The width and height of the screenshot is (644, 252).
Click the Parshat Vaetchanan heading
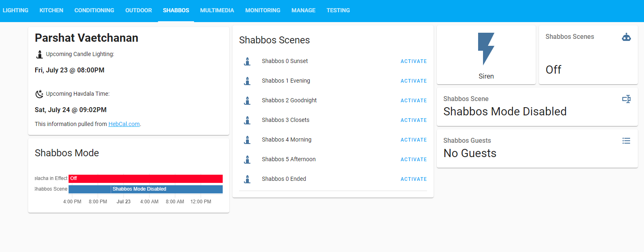pyautogui.click(x=87, y=38)
